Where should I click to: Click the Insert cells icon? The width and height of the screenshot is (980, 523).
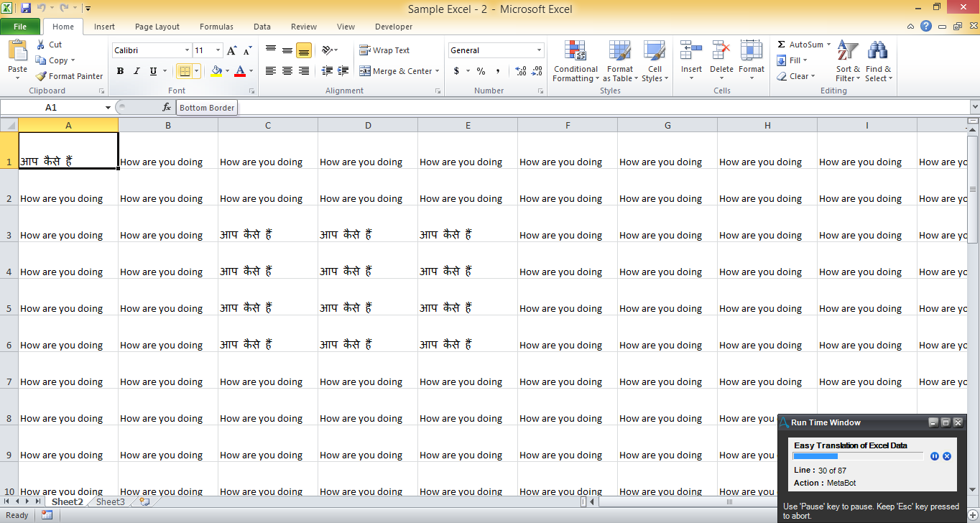tap(691, 51)
